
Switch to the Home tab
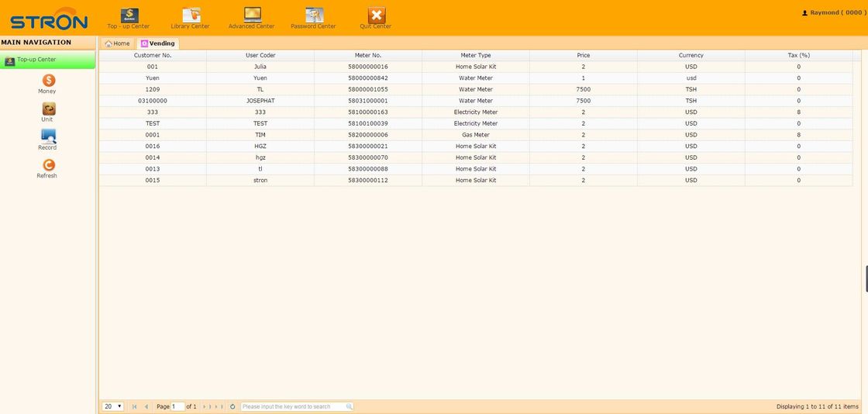pos(118,43)
